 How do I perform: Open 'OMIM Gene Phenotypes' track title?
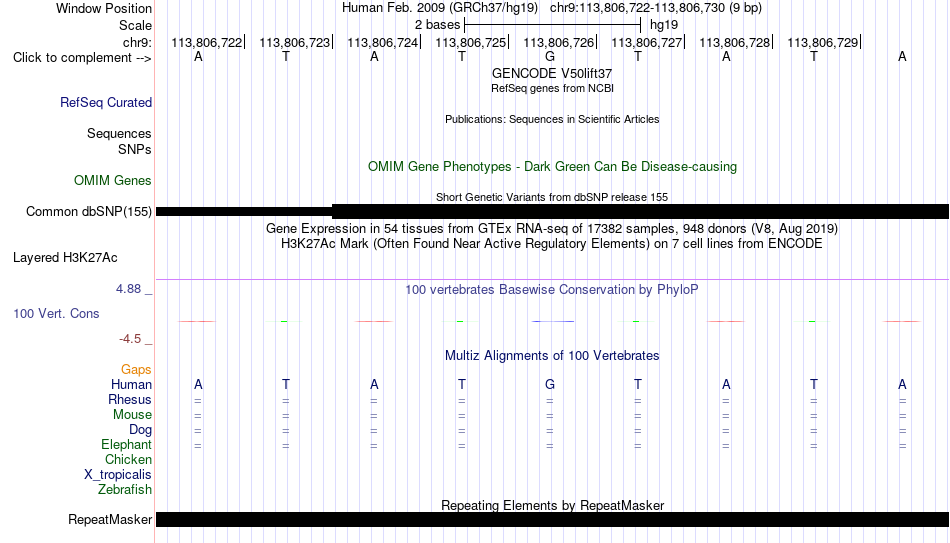pyautogui.click(x=552, y=167)
